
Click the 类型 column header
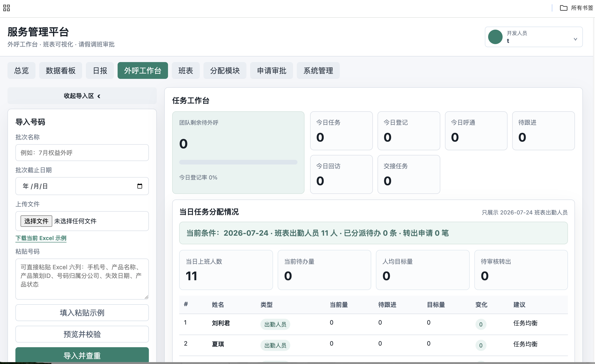tap(266, 304)
